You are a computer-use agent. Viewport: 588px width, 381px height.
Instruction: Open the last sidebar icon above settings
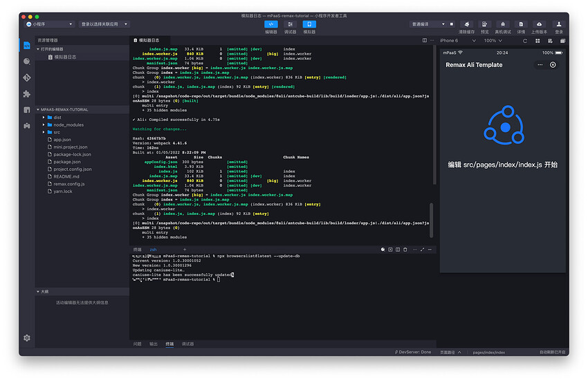[27, 126]
